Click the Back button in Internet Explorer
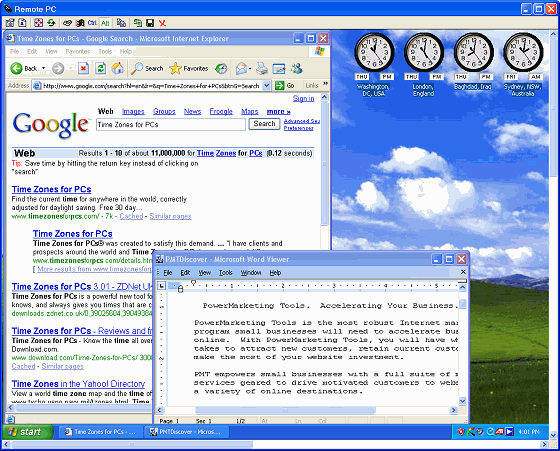The height and width of the screenshot is (451, 560). pos(24,68)
